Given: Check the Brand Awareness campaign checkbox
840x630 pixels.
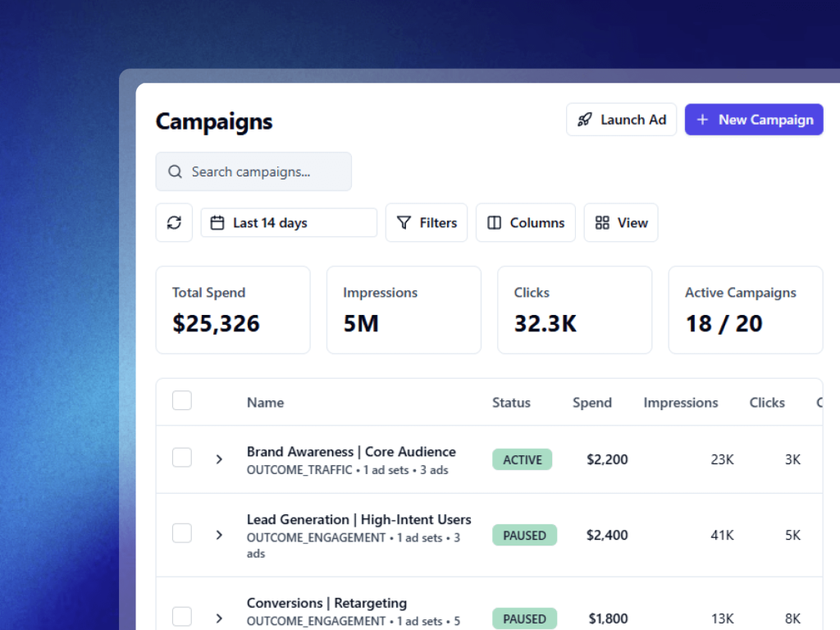Looking at the screenshot, I should (x=182, y=458).
